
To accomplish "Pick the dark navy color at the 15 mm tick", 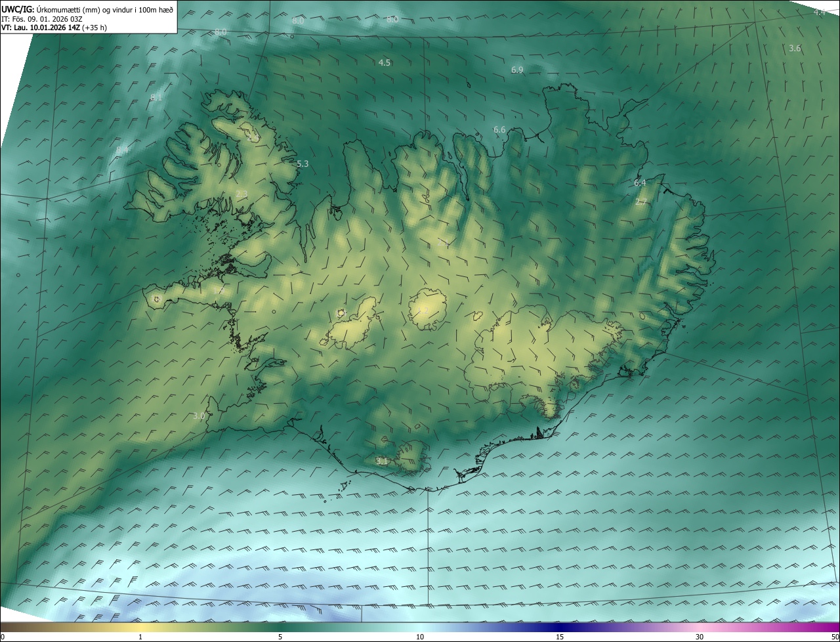I will 560,628.
